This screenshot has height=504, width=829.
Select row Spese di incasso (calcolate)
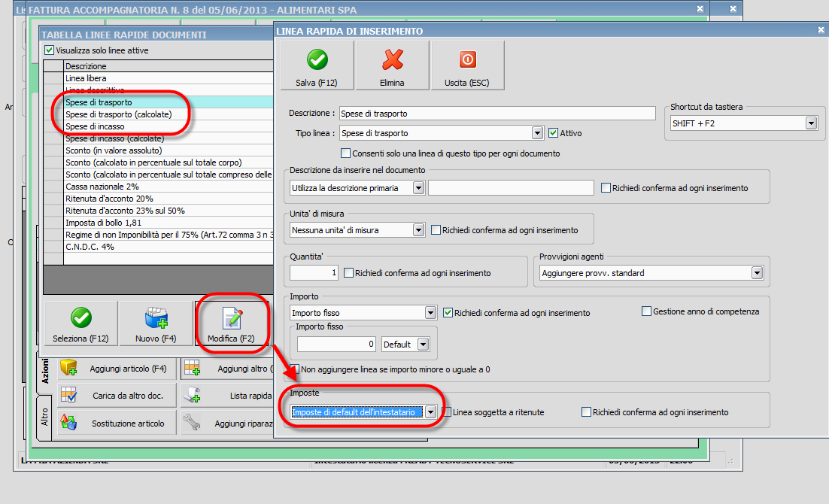tap(168, 138)
